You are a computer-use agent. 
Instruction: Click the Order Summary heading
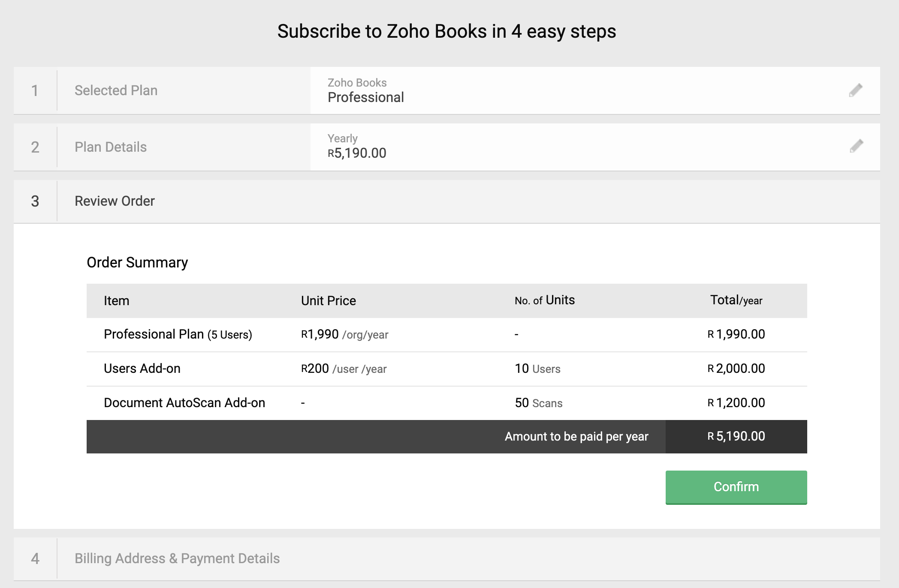[137, 262]
